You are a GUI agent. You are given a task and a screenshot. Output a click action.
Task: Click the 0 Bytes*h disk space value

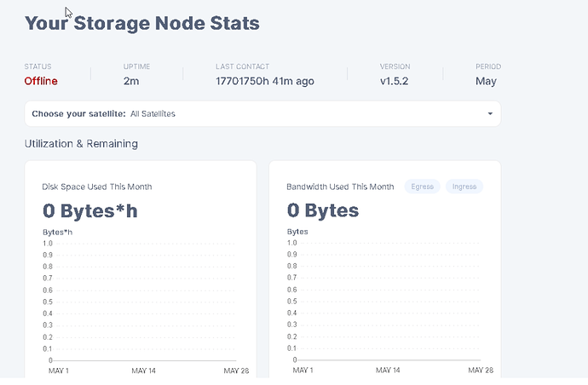click(89, 210)
